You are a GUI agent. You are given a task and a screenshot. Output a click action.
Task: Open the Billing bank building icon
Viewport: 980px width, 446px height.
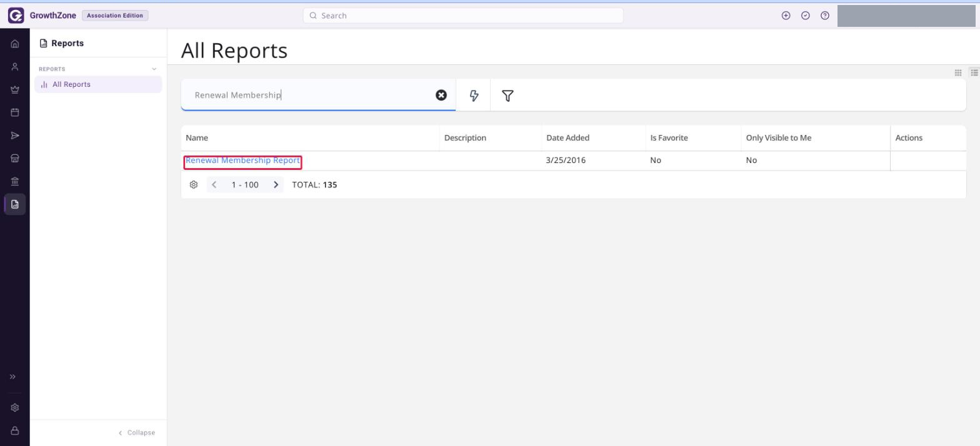pyautogui.click(x=15, y=181)
